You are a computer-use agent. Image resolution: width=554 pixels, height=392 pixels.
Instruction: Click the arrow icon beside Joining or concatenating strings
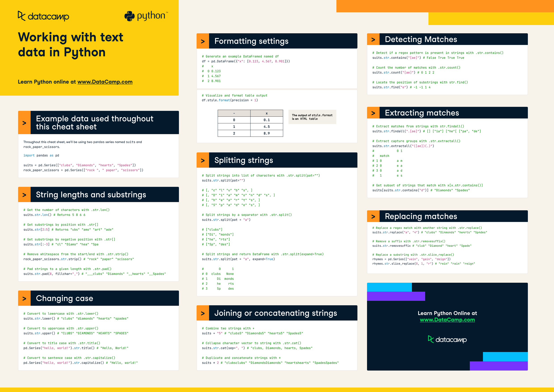[x=203, y=313]
